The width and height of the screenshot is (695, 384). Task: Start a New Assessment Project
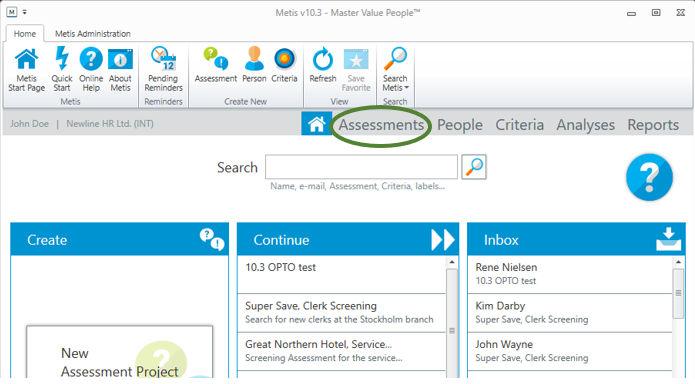(x=120, y=353)
